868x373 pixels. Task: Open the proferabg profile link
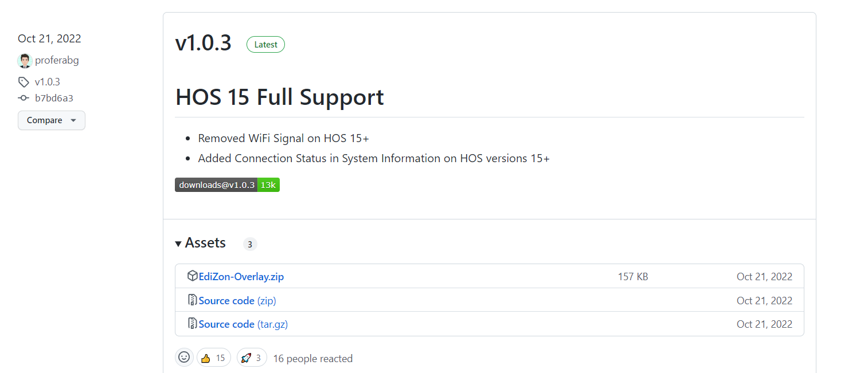pos(57,60)
